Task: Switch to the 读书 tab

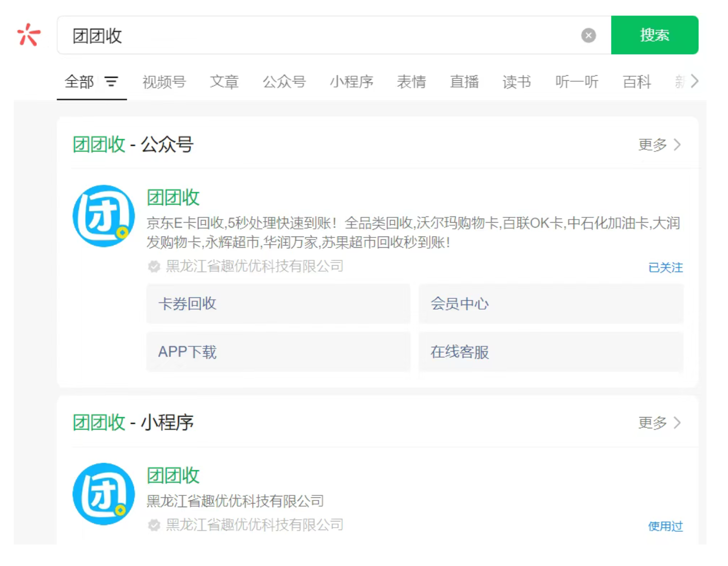Action: click(x=517, y=82)
